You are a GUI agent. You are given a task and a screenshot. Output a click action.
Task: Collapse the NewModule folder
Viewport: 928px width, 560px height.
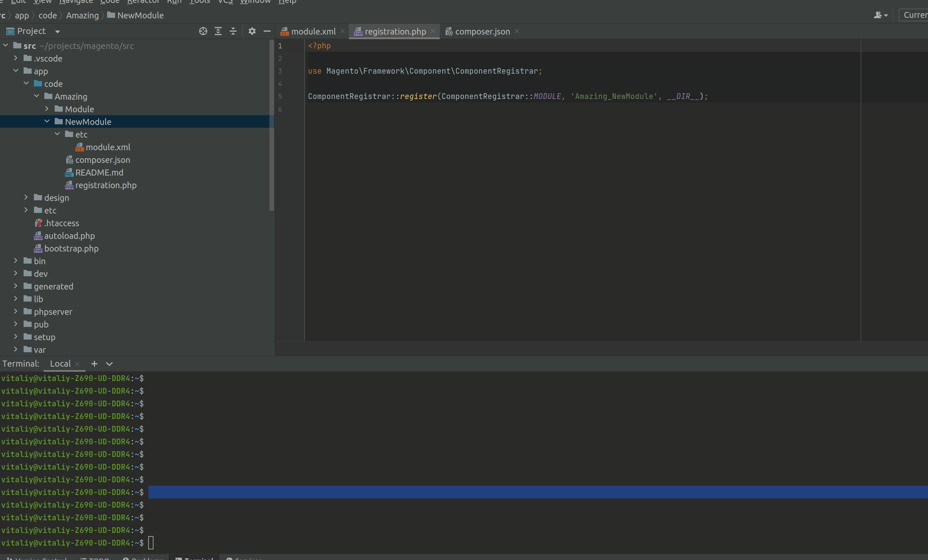click(x=47, y=121)
